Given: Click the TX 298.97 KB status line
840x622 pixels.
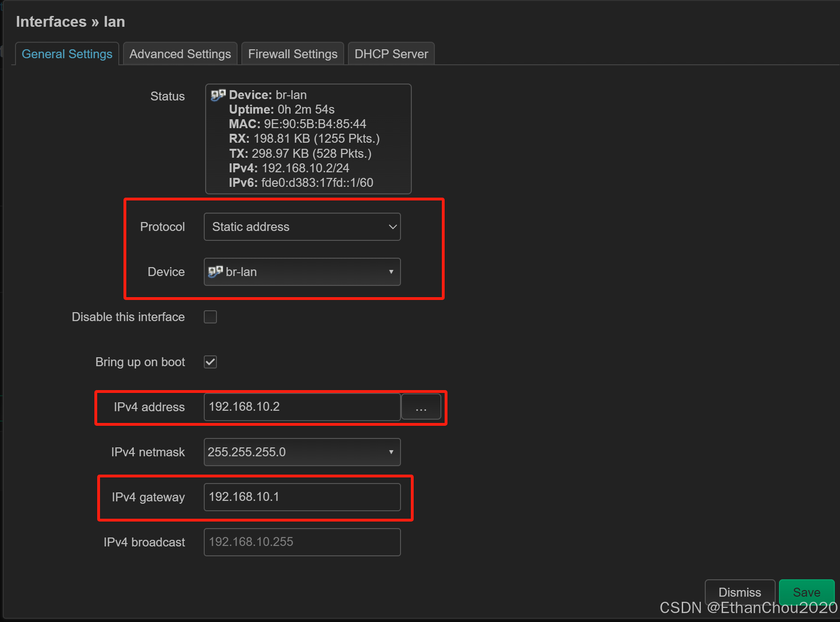Looking at the screenshot, I should tap(300, 154).
